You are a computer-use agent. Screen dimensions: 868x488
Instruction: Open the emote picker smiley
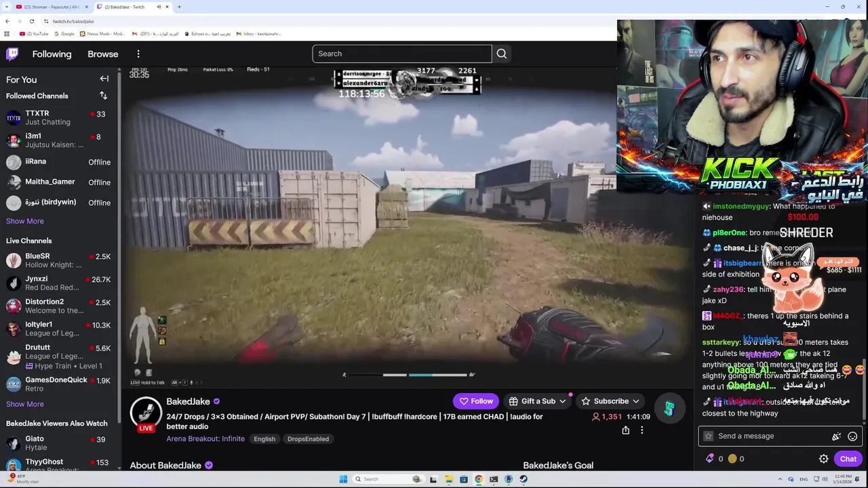tap(852, 436)
